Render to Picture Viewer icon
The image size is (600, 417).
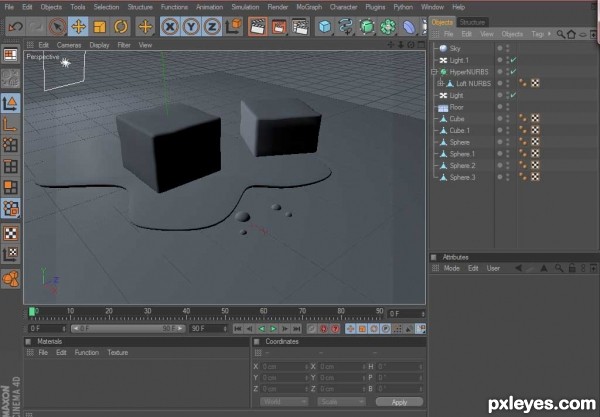tap(279, 27)
